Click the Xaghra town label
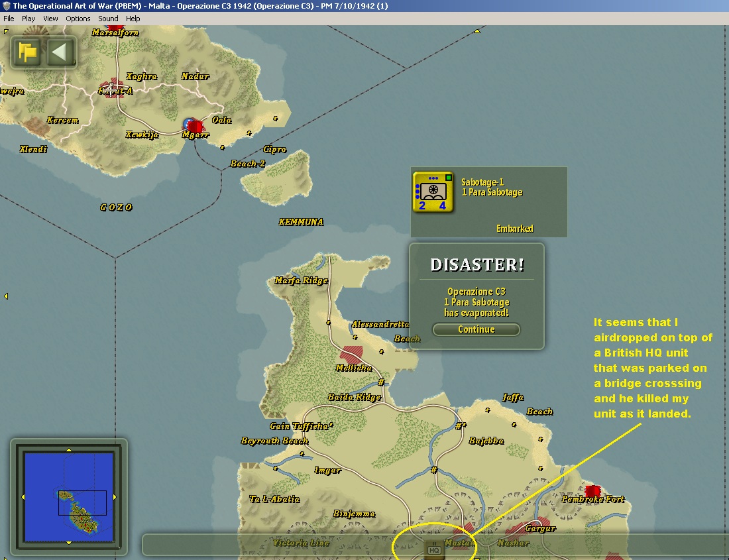 142,77
